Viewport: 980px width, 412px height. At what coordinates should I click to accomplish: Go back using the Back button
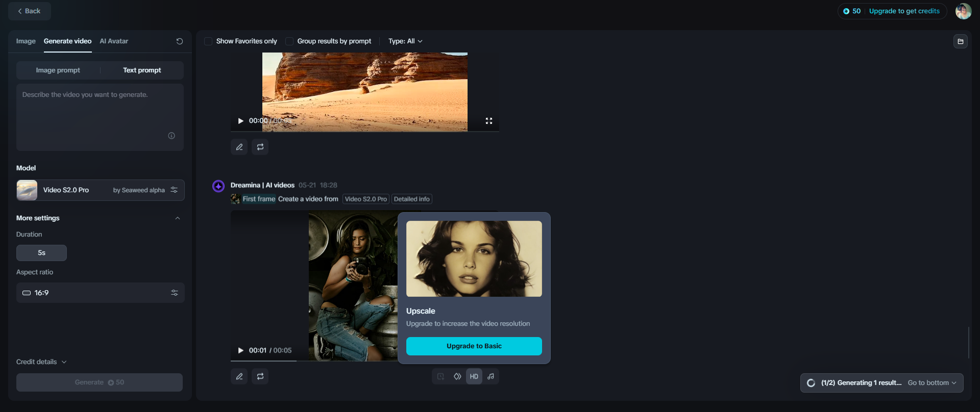(x=29, y=11)
